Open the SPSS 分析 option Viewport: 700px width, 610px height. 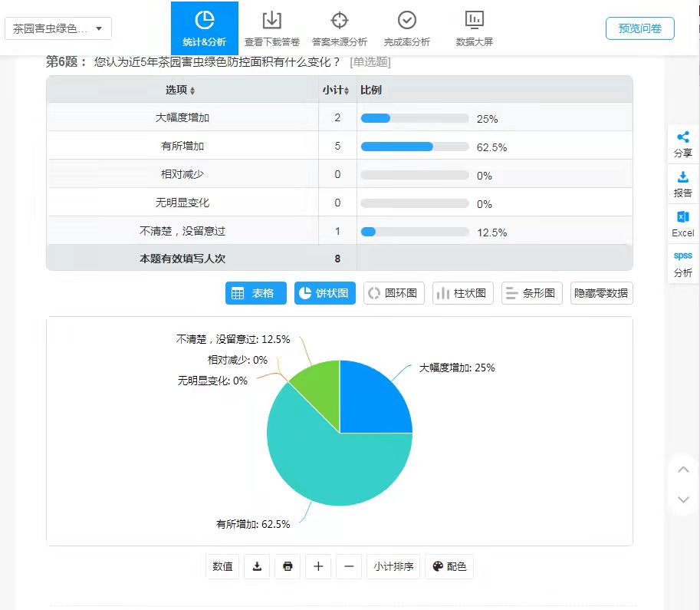click(x=682, y=263)
